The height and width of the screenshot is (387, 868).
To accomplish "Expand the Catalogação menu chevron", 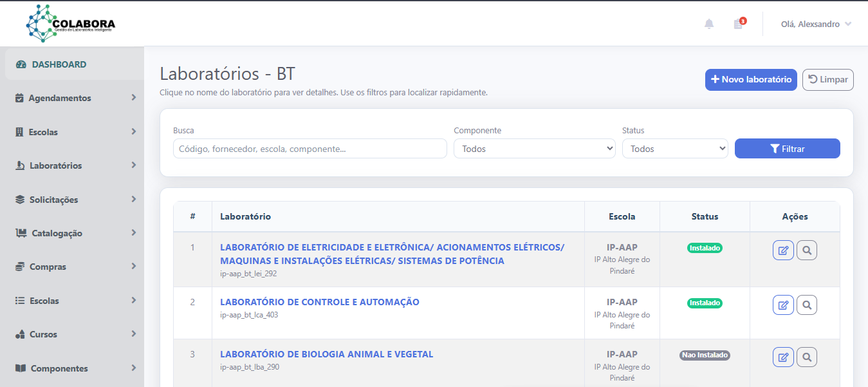I will 134,232.
